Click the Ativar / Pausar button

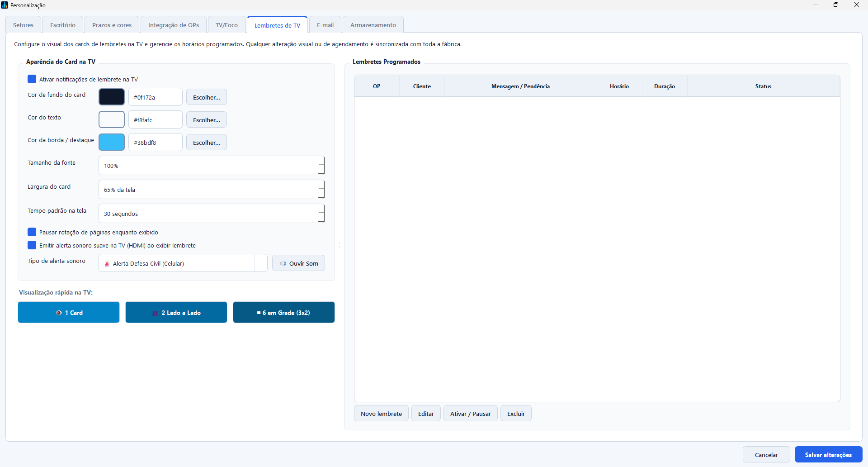(x=471, y=414)
